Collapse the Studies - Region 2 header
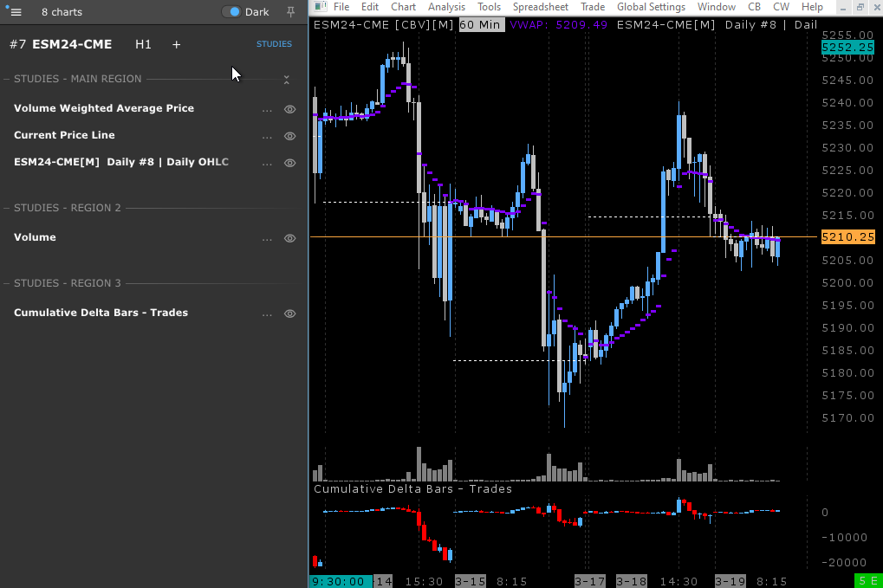Viewport: 883px width, 588px height. coord(68,208)
